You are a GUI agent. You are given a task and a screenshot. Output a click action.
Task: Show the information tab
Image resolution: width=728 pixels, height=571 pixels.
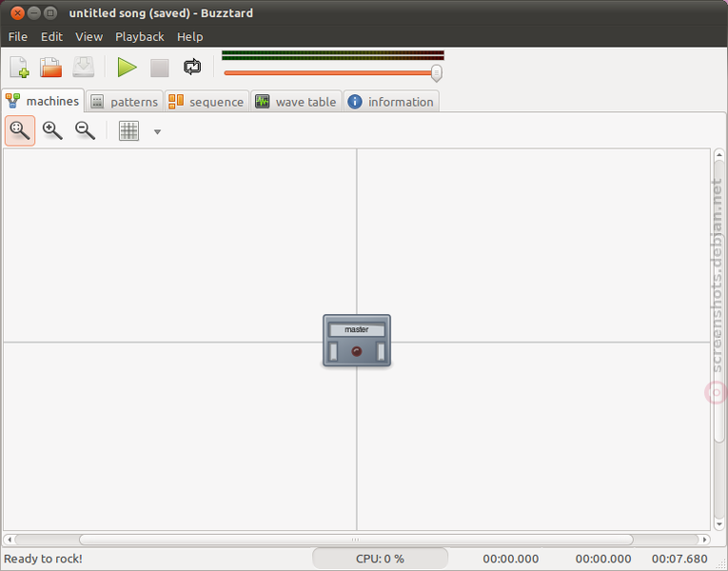coord(391,102)
